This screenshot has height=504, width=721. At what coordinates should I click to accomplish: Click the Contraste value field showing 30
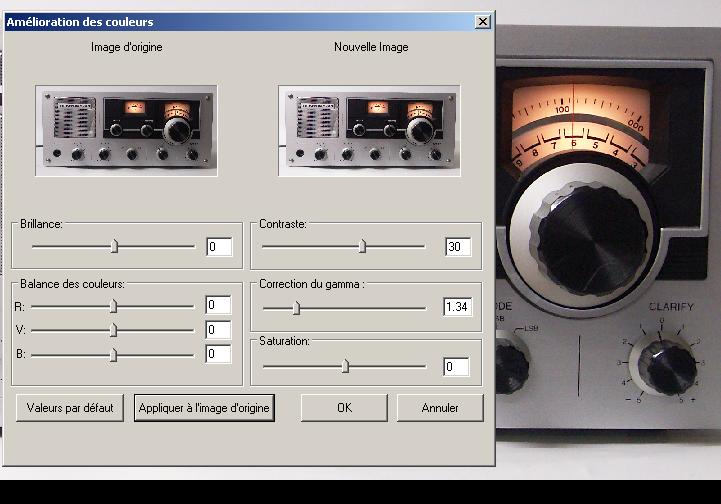pyautogui.click(x=458, y=247)
